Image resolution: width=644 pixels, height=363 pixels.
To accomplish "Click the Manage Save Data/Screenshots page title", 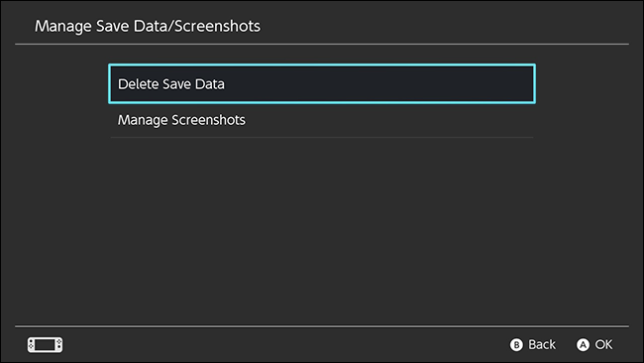I will pos(148,26).
